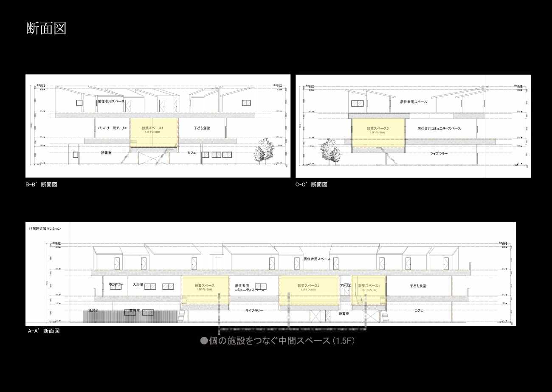This screenshot has width=552, height=392.
Task: Click the A-A' 断面図 caption
Action: [x=43, y=331]
